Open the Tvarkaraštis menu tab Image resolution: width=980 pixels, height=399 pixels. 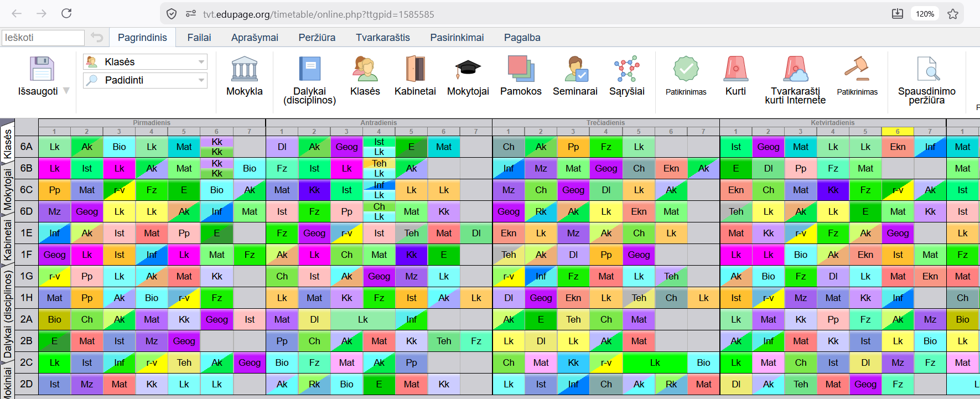(382, 38)
